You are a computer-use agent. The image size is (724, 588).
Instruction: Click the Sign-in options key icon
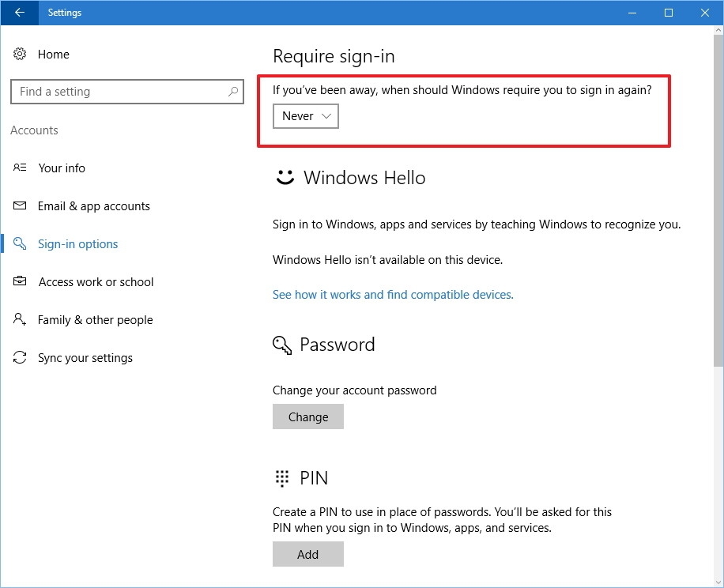click(x=19, y=243)
